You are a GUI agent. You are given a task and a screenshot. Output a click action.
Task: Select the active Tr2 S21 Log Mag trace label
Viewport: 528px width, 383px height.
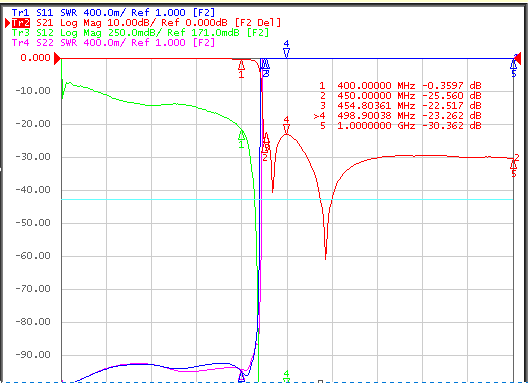(146, 23)
